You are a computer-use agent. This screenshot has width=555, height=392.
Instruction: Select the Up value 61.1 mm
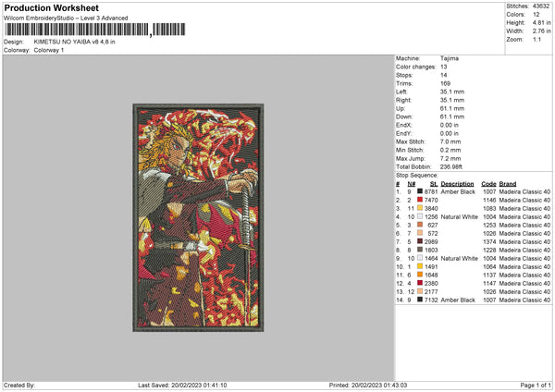coord(452,108)
